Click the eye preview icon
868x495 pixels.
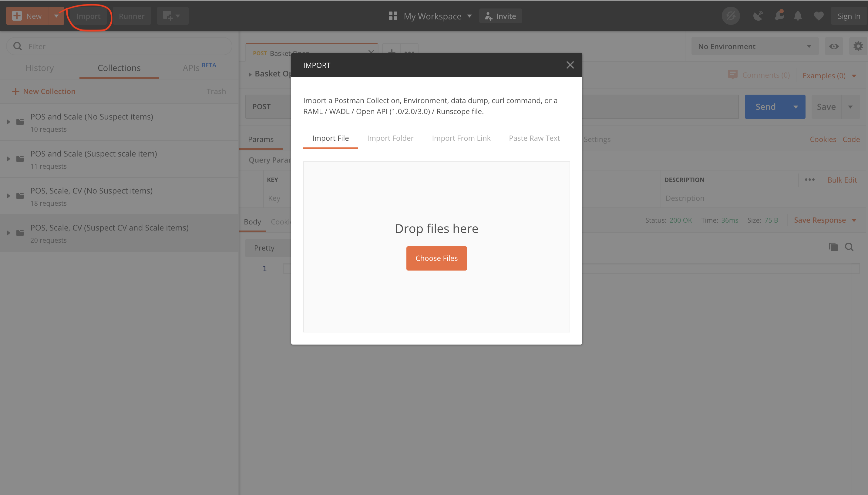click(x=833, y=46)
